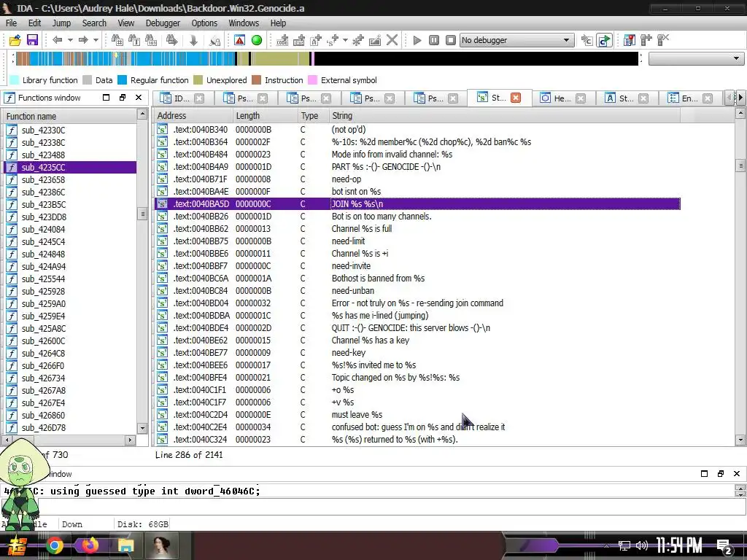The width and height of the screenshot is (747, 560).
Task: Expand the forward-history dropdown arrow
Action: tap(96, 41)
